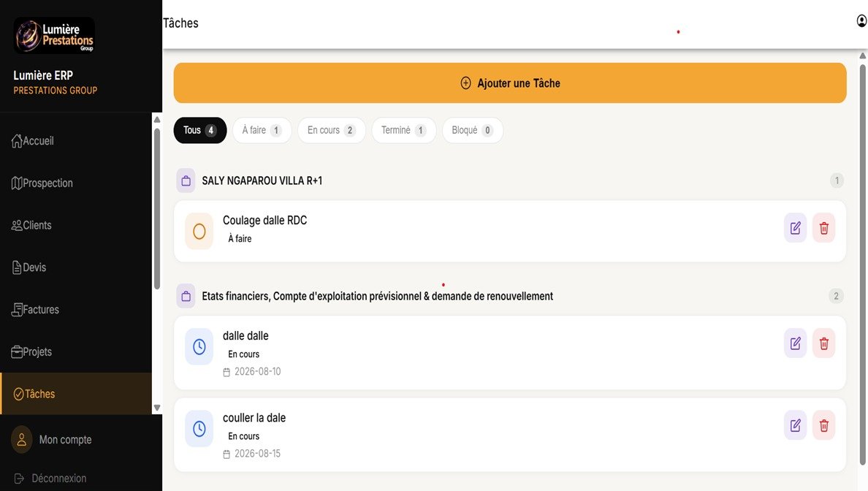Click the date 2026-08-10

click(257, 371)
